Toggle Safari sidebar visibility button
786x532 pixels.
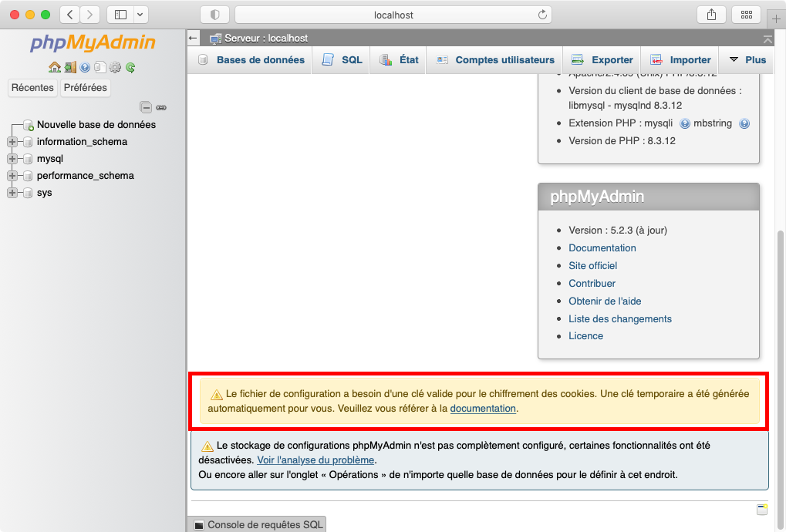point(121,15)
